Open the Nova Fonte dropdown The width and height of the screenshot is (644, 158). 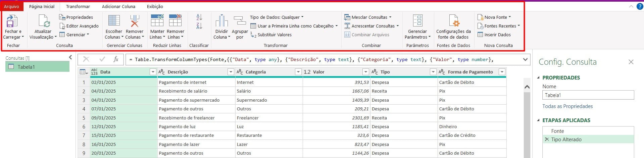point(494,17)
